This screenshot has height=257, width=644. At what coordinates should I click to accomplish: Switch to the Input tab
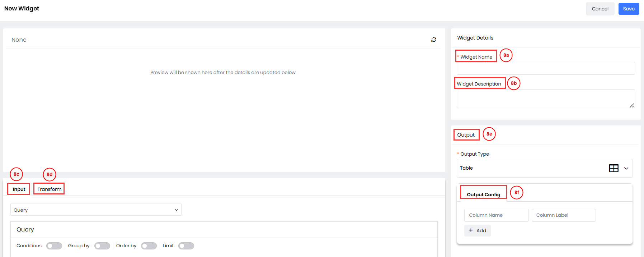tap(19, 189)
